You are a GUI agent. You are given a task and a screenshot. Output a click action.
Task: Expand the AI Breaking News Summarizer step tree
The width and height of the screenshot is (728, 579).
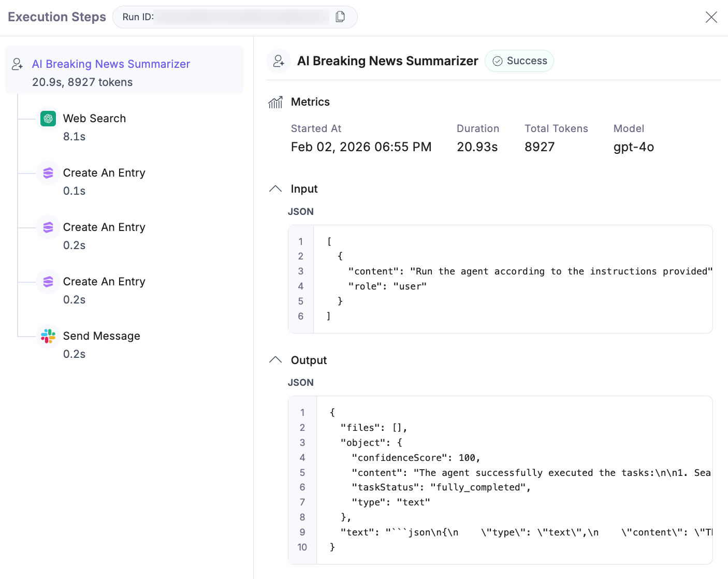18,64
